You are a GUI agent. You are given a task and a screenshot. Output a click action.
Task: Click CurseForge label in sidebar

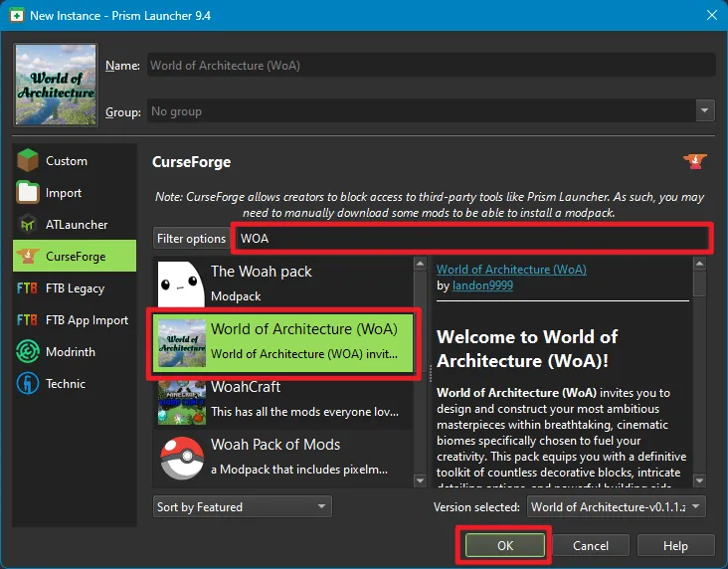tap(76, 257)
